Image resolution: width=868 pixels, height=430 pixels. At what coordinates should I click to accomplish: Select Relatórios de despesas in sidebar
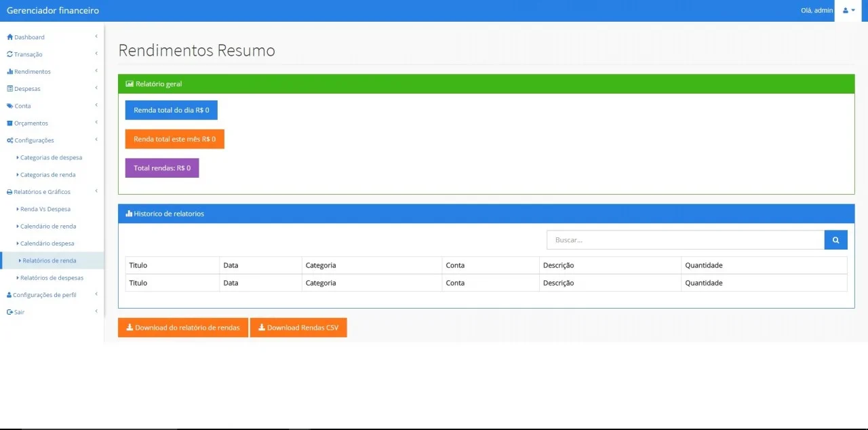point(52,278)
